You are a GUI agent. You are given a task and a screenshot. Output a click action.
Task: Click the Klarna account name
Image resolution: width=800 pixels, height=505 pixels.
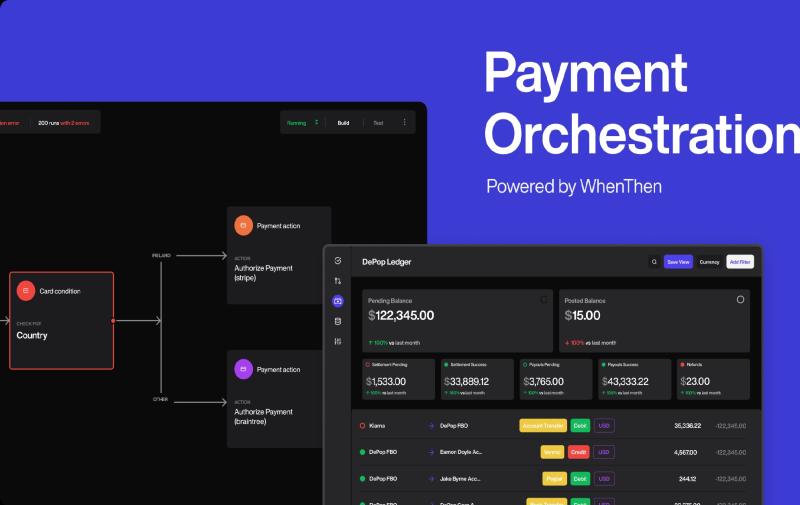[x=377, y=426]
